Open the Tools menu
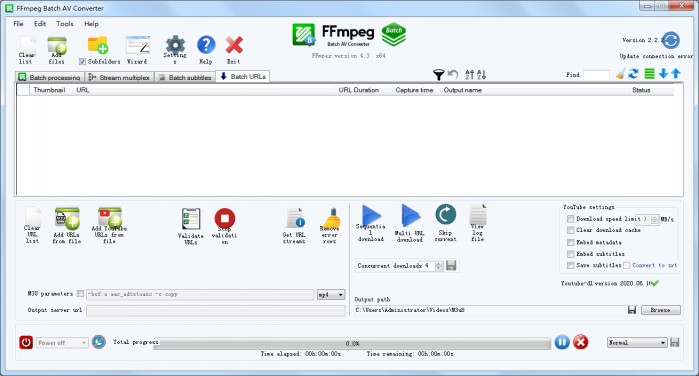Image resolution: width=699 pixels, height=376 pixels. [x=65, y=24]
